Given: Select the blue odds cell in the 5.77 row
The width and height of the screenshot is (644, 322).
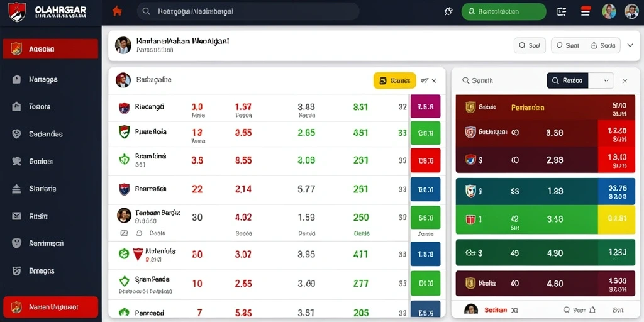Looking at the screenshot, I should pyautogui.click(x=426, y=189).
